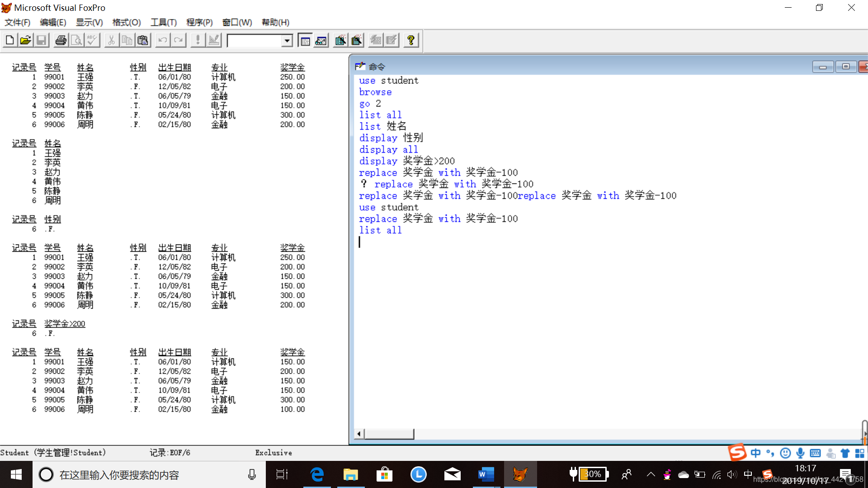The width and height of the screenshot is (868, 488).
Task: Toggle Sogou voice input microphone
Action: click(x=800, y=453)
